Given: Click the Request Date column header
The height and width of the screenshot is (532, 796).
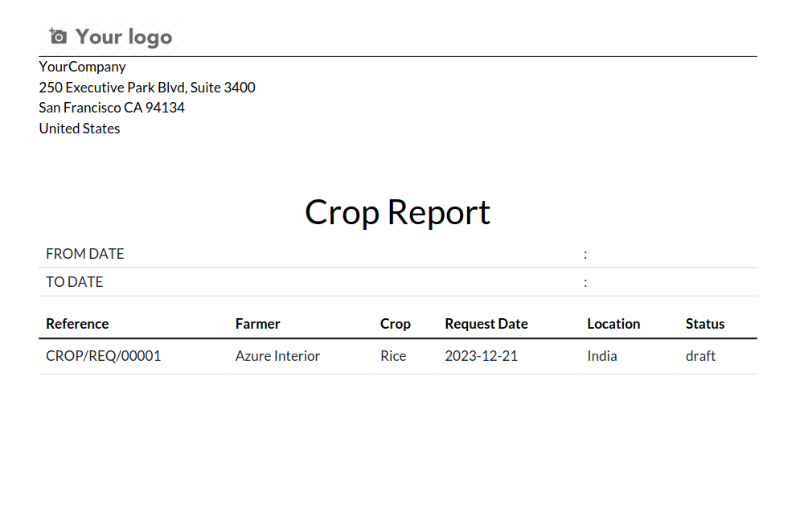Looking at the screenshot, I should click(486, 324).
